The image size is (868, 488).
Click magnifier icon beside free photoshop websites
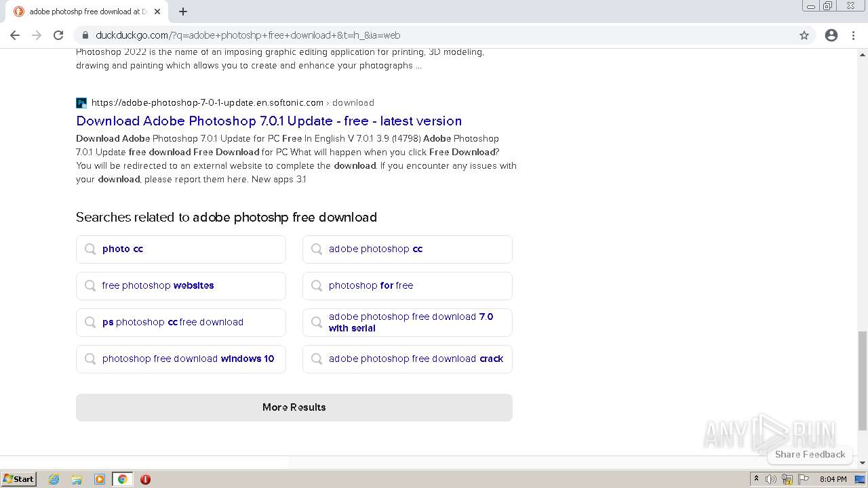(90, 286)
